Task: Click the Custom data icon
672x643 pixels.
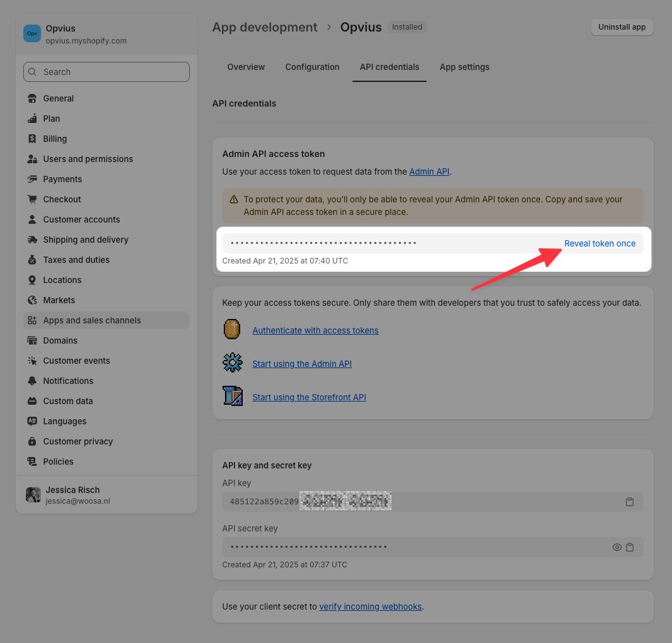Action: pos(32,401)
